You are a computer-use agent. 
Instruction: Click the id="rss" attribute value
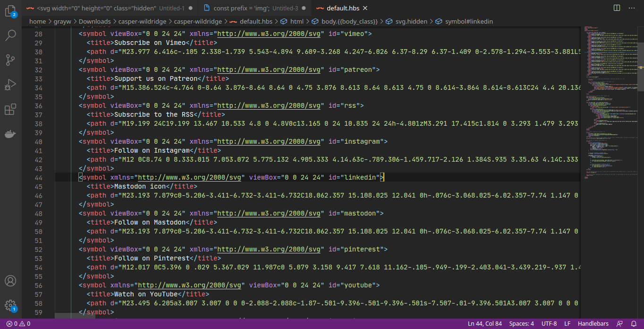coord(350,106)
